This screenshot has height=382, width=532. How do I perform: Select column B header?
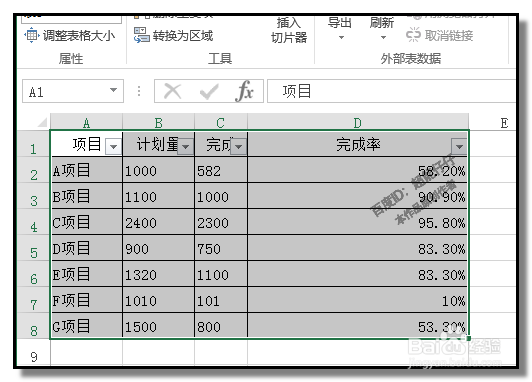(x=158, y=122)
